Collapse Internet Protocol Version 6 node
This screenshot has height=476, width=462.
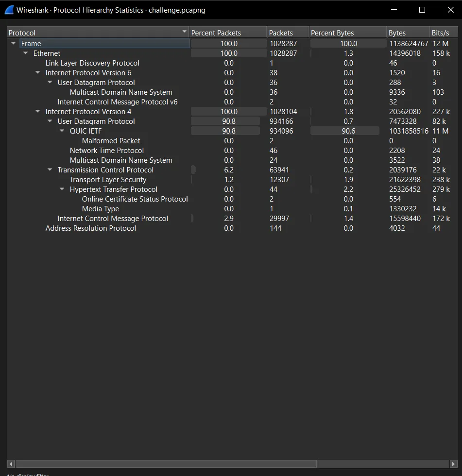38,73
